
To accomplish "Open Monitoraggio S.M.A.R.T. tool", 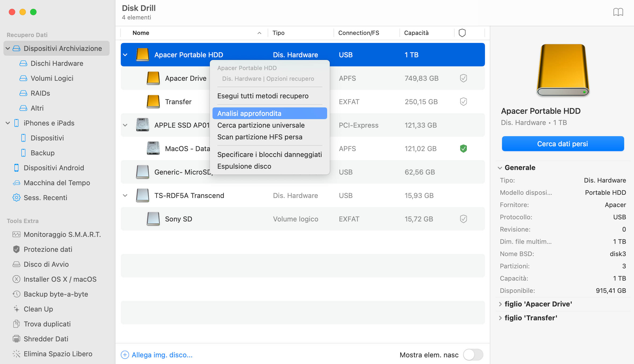I will pos(62,234).
